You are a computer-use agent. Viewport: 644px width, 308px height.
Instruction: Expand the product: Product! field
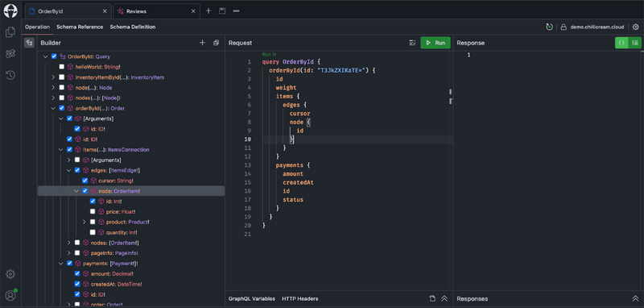point(85,222)
